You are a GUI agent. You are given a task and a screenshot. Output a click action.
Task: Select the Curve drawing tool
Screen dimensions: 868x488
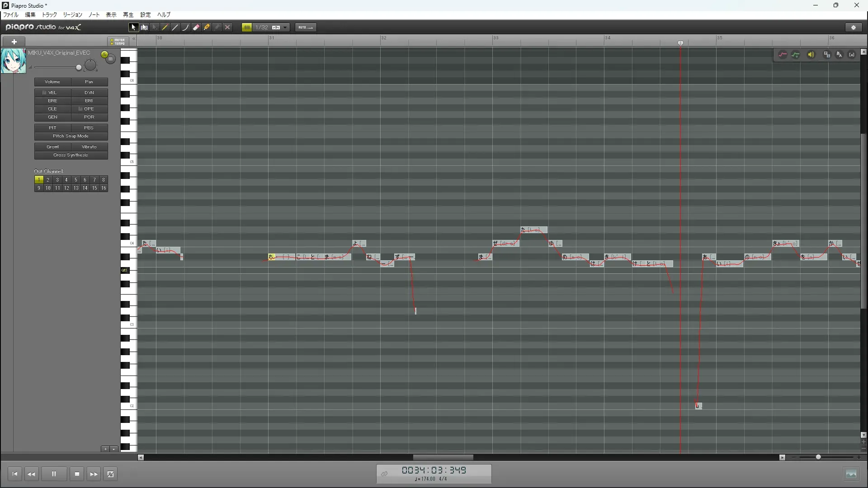(x=186, y=28)
